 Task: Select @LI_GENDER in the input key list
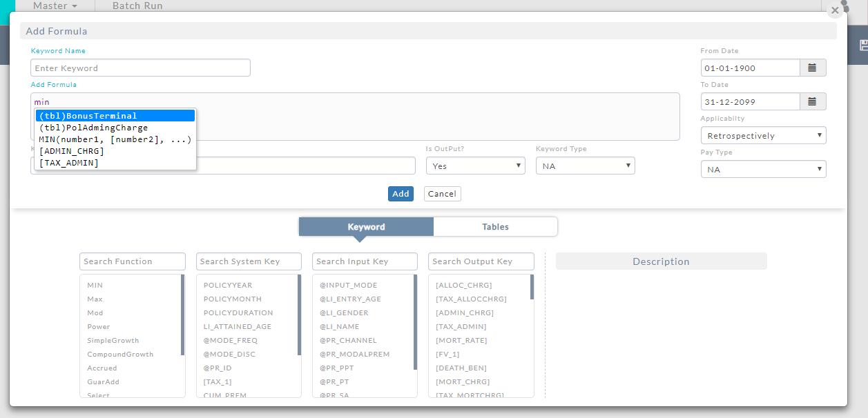[344, 312]
